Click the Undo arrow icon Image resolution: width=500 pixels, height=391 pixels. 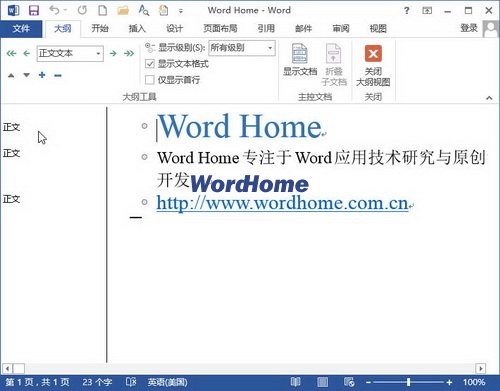pyautogui.click(x=54, y=10)
